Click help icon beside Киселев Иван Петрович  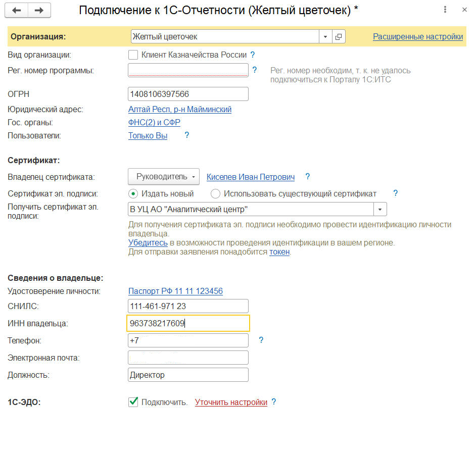[x=307, y=177]
